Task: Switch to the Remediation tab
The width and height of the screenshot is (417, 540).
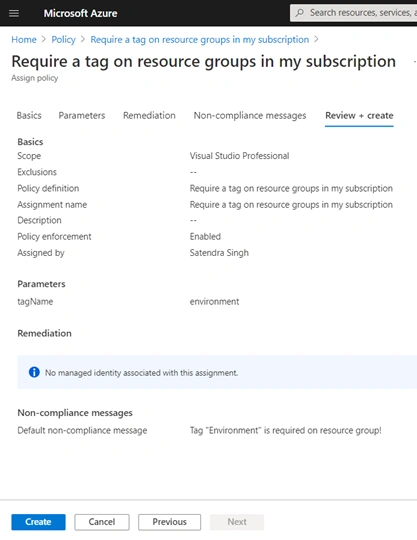Action: 149,115
